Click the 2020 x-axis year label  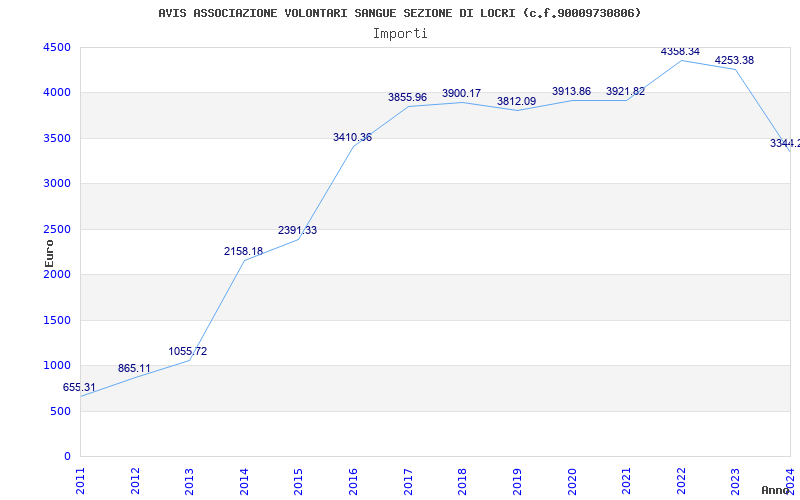coord(572,481)
